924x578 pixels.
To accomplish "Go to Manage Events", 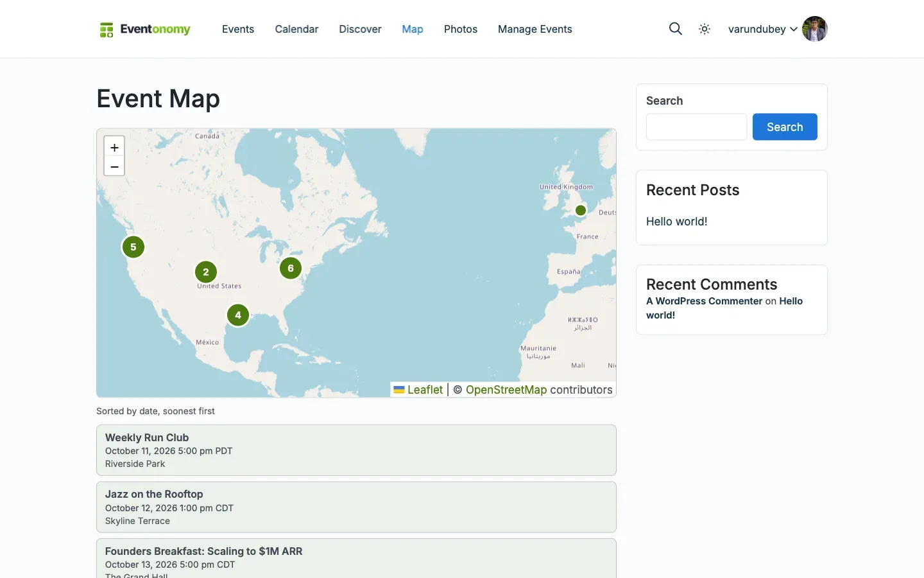I will [x=535, y=29].
